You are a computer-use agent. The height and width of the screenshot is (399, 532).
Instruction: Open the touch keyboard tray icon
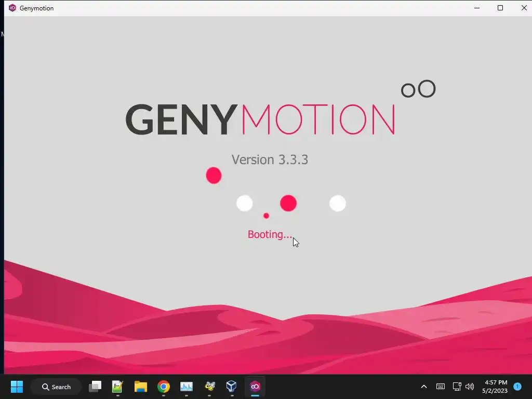click(x=441, y=387)
